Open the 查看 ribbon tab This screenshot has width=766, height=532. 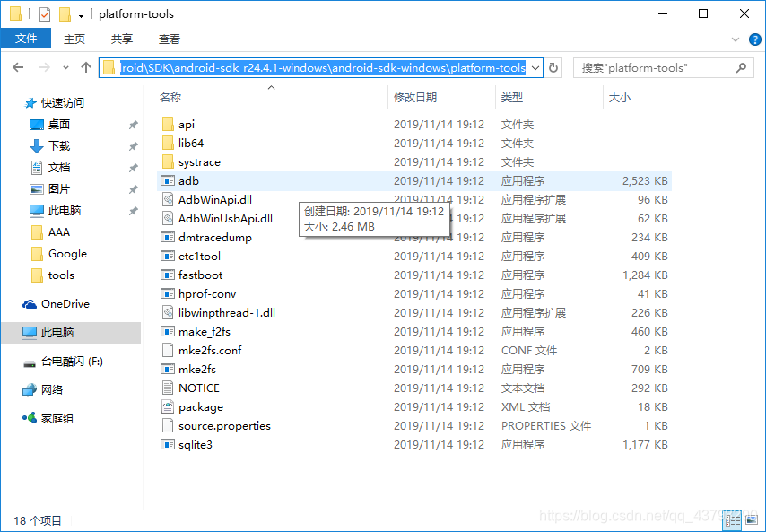[x=170, y=39]
